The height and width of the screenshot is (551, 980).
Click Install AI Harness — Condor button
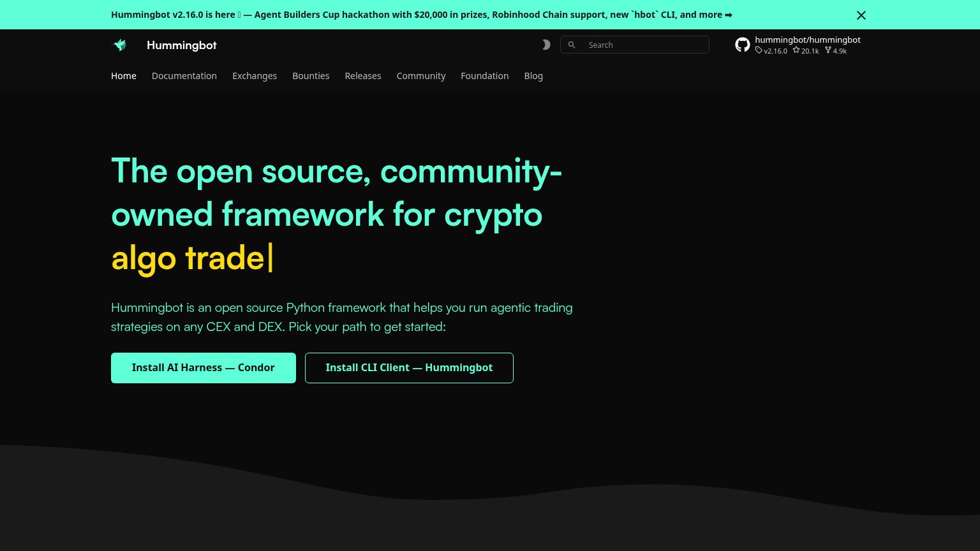[x=204, y=368]
